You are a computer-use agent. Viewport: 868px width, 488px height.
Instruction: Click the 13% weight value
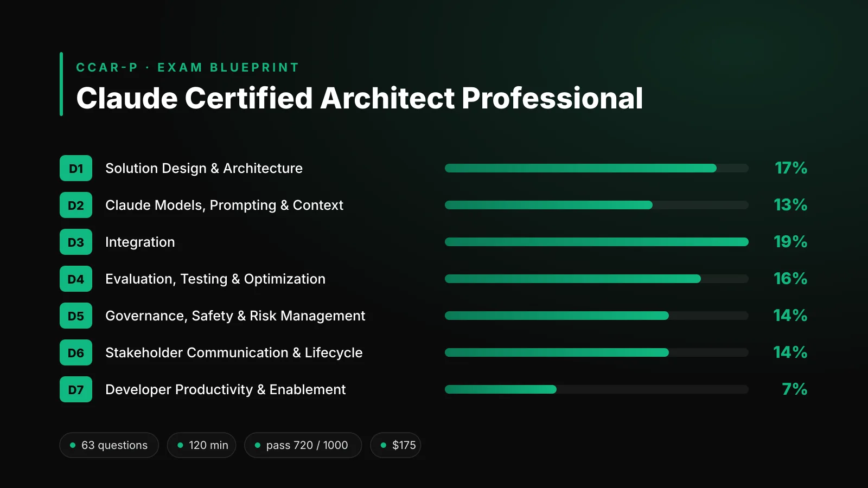pyautogui.click(x=790, y=205)
